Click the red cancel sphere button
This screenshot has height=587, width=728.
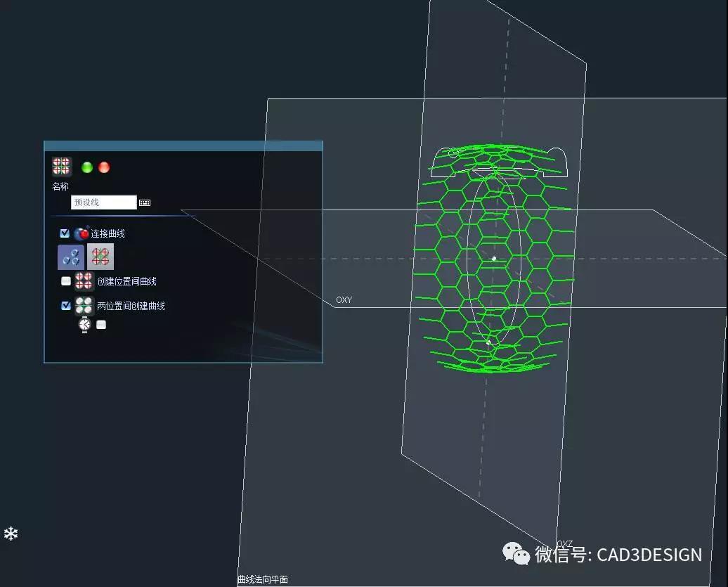point(104,167)
